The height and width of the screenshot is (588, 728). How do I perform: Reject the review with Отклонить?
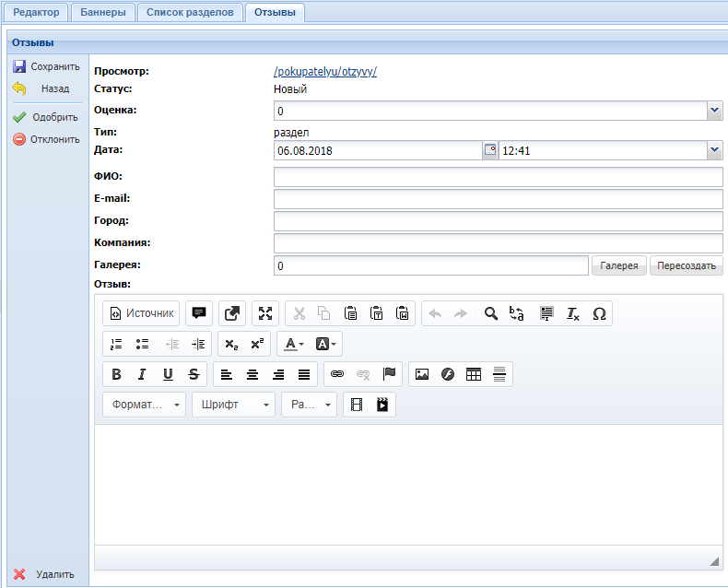(46, 139)
